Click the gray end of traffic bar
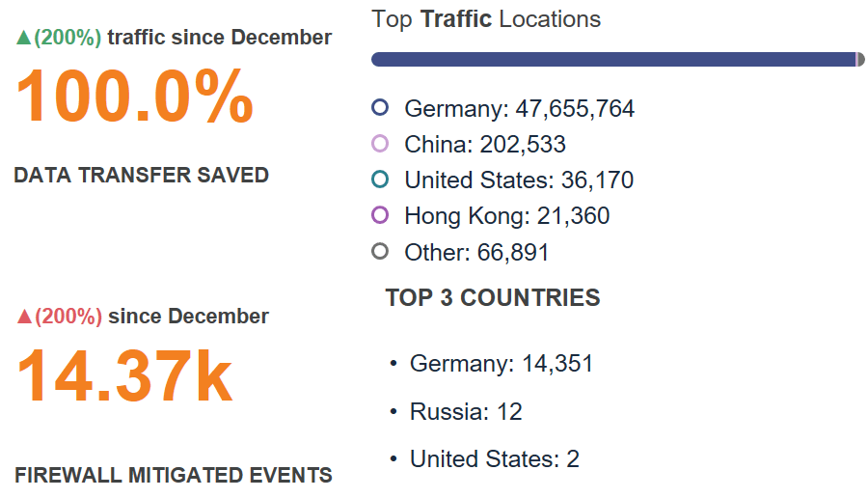868x498 pixels. 860,60
